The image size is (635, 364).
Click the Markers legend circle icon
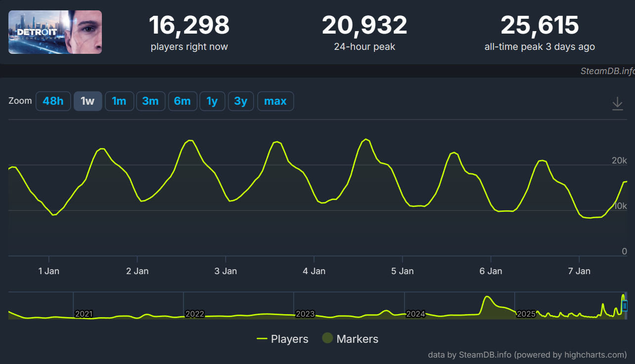click(x=327, y=338)
